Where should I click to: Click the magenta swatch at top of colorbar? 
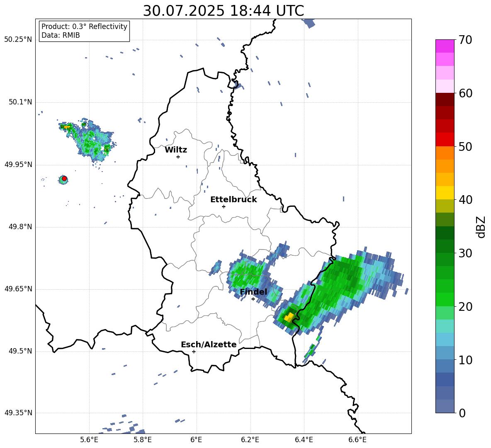pyautogui.click(x=445, y=46)
